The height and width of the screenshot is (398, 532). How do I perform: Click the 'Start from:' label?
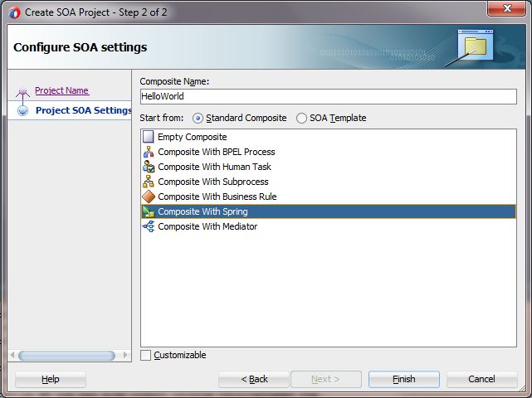click(x=162, y=118)
